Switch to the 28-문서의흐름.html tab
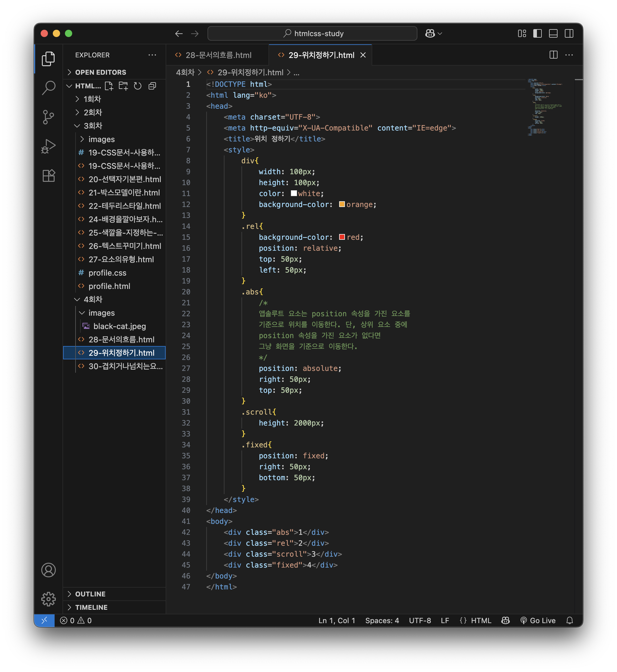The image size is (617, 672). pyautogui.click(x=218, y=55)
